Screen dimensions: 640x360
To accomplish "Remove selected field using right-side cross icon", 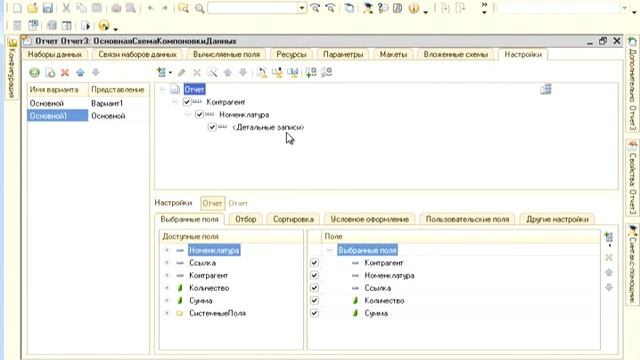I will [x=609, y=257].
